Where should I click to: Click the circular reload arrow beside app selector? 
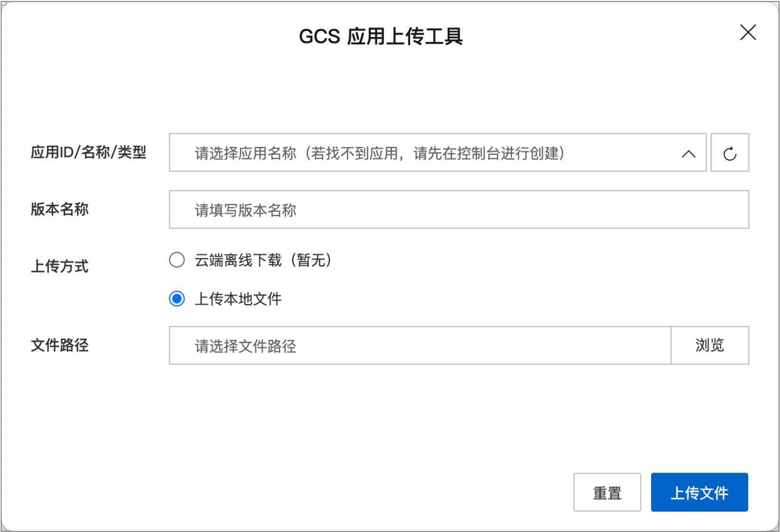(x=730, y=152)
